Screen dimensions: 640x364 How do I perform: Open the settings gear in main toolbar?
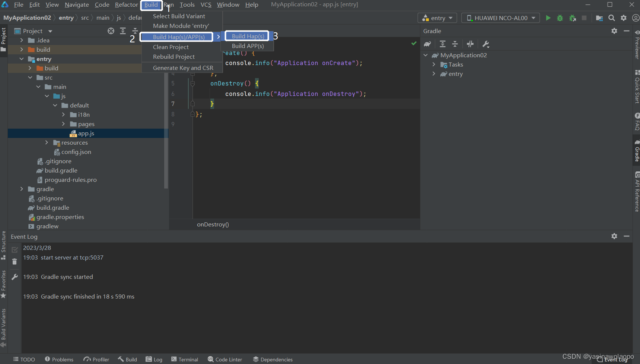(x=624, y=18)
